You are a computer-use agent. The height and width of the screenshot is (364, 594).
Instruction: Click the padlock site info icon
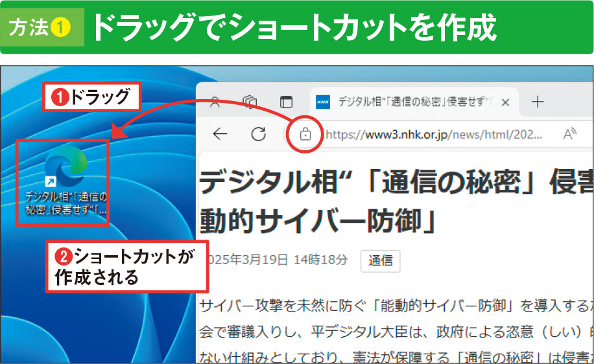click(x=305, y=134)
